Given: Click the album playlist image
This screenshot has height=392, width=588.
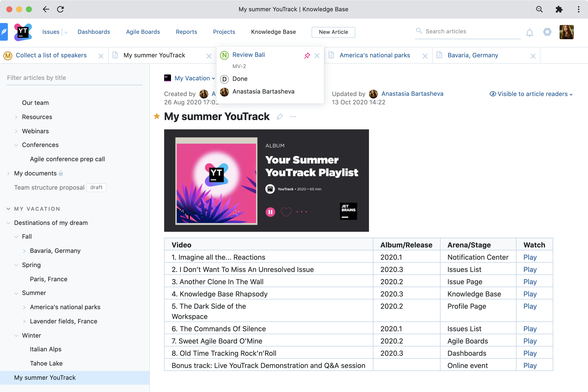Looking at the screenshot, I should (x=267, y=181).
